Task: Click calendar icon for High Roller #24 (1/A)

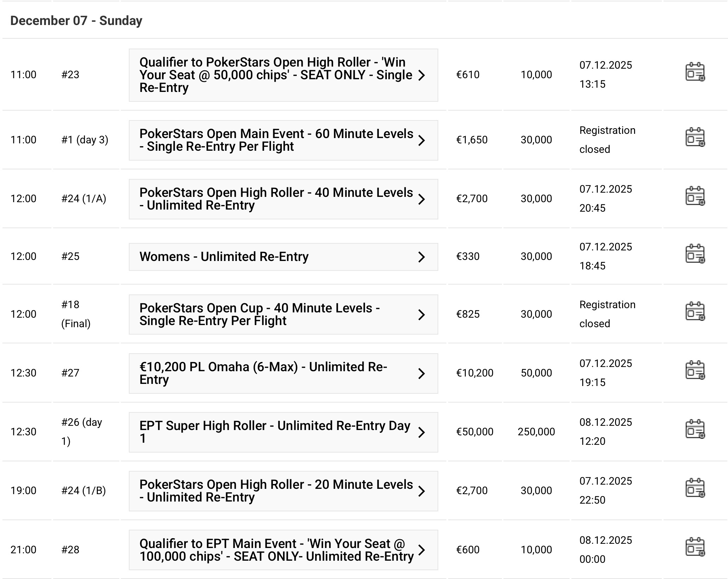Action: 695,196
